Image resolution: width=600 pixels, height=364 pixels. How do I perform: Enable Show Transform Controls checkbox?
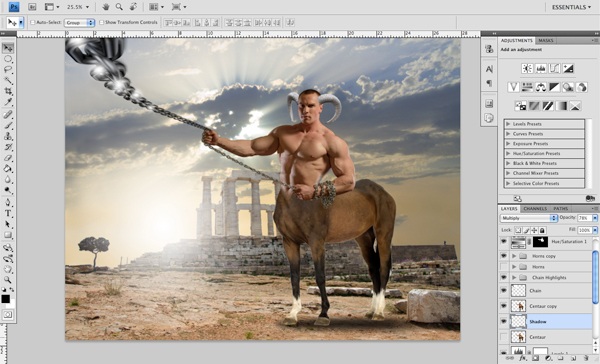point(101,23)
